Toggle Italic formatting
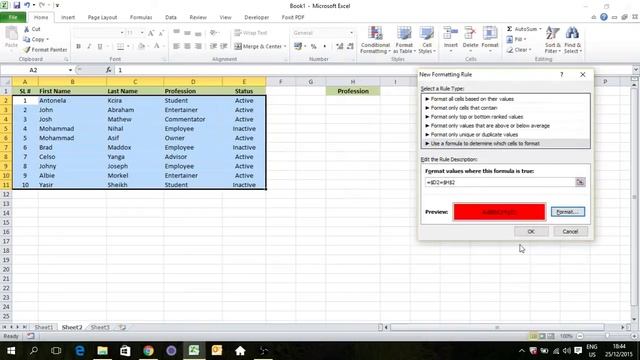Screen dimensions: 640x360 (89, 47)
